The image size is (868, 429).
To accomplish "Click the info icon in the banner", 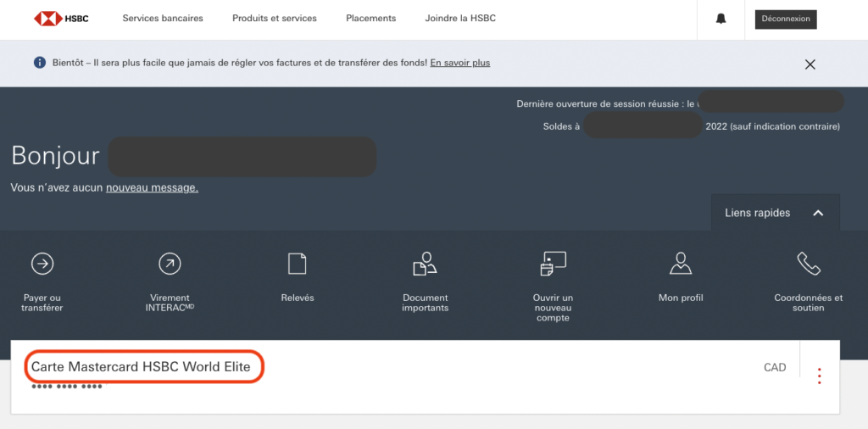I will (39, 63).
